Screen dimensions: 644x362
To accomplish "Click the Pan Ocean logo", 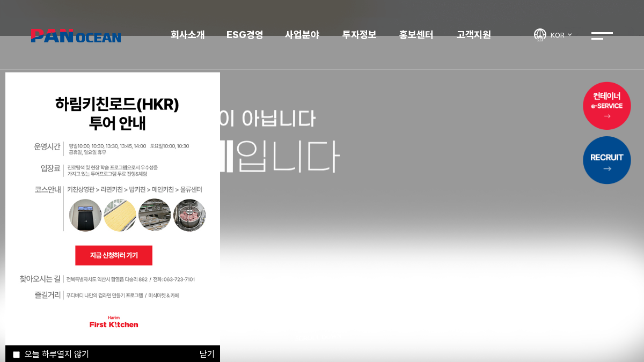I will coord(76,35).
